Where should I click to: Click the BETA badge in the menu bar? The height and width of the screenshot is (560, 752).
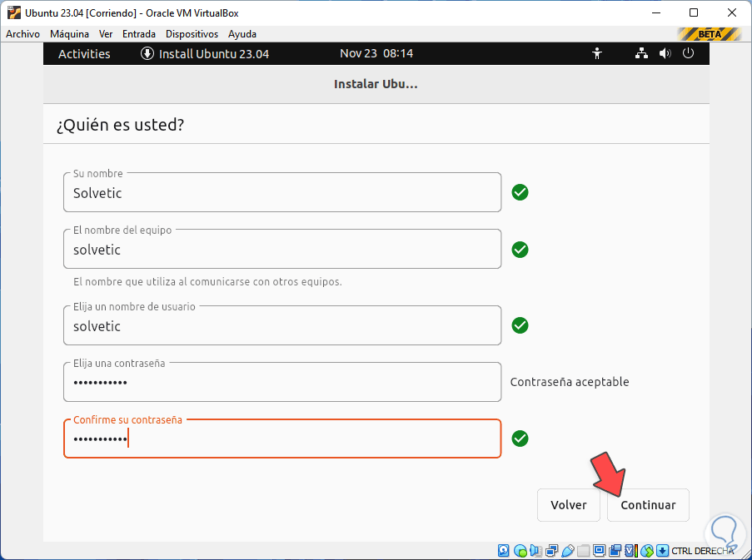click(x=710, y=34)
